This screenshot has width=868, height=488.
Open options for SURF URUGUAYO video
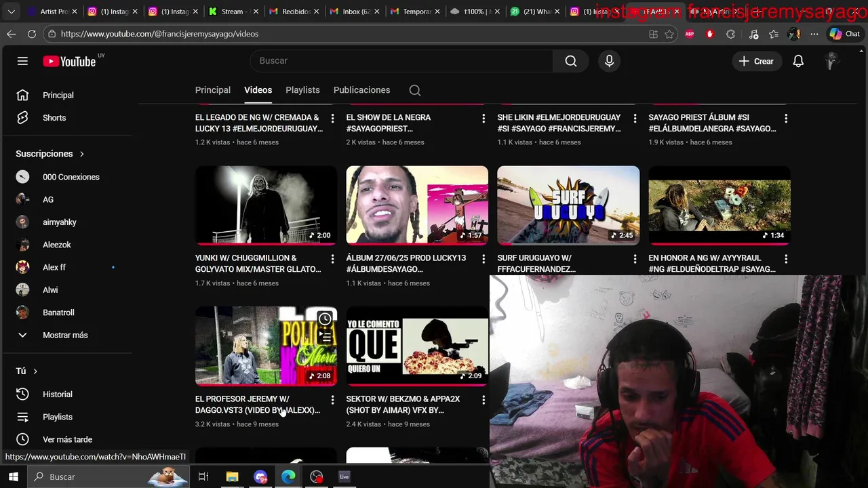(x=635, y=259)
